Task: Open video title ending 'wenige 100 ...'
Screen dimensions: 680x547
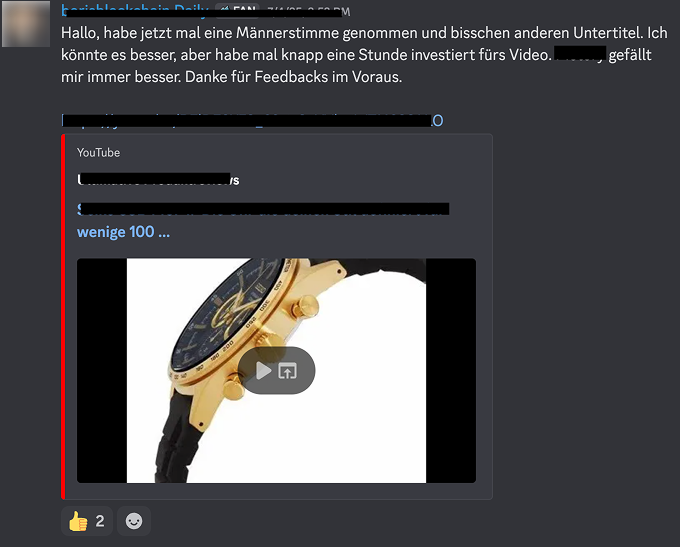Action: point(263,220)
